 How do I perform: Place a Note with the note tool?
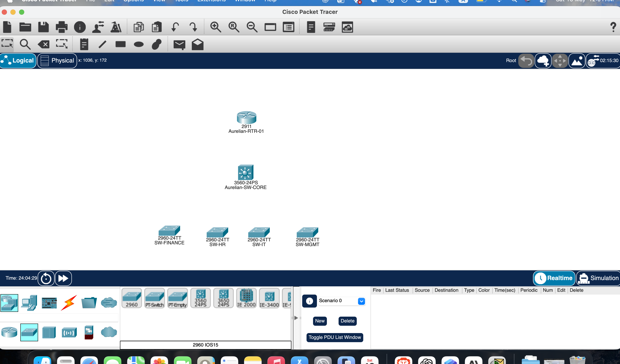(84, 44)
